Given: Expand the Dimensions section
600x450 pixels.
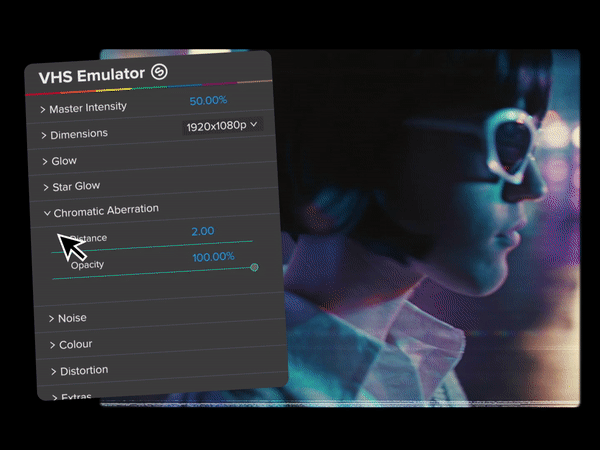Looking at the screenshot, I should pos(44,135).
